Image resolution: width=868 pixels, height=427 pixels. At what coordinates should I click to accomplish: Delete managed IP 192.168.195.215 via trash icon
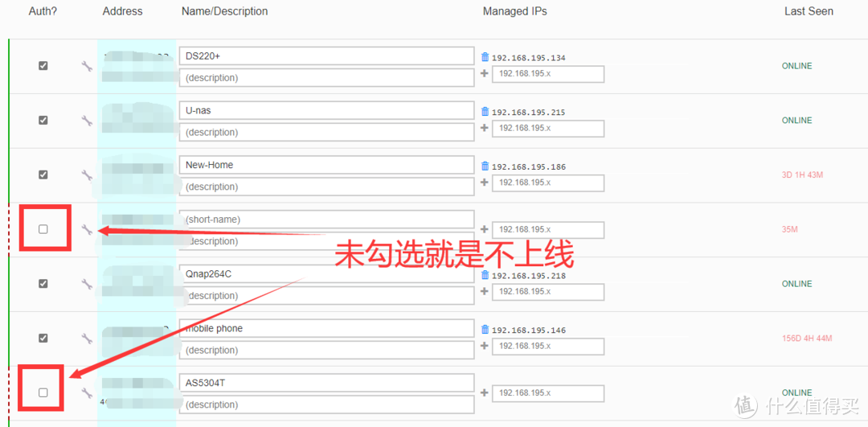(x=485, y=111)
